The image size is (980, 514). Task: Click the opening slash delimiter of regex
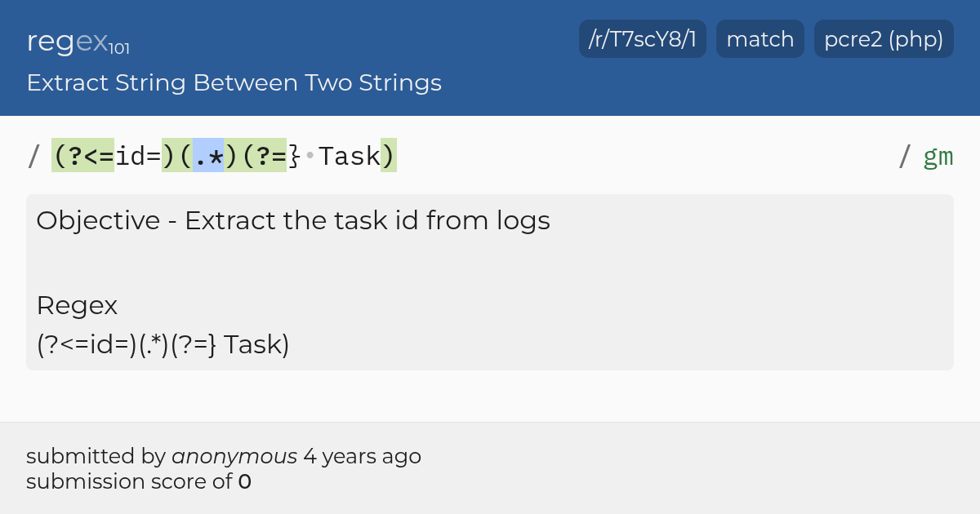coord(33,156)
